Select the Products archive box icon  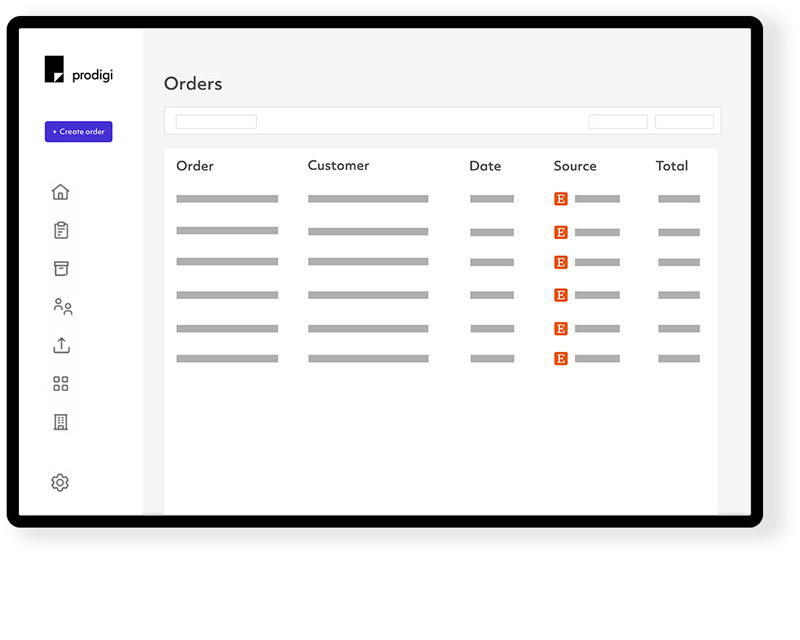tap(60, 268)
